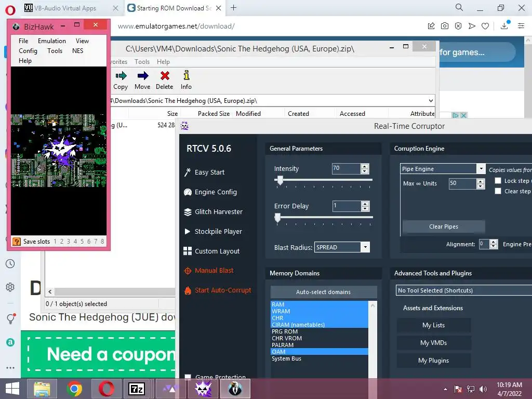Open Opera settings gear in sidebar
The image size is (532, 399).
coord(10,287)
